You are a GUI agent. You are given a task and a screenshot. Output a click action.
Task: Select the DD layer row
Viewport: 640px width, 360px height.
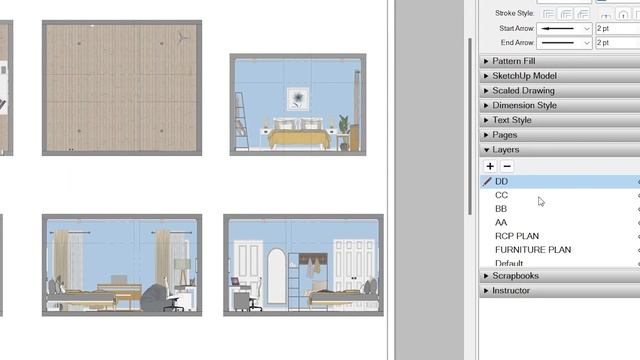click(560, 182)
